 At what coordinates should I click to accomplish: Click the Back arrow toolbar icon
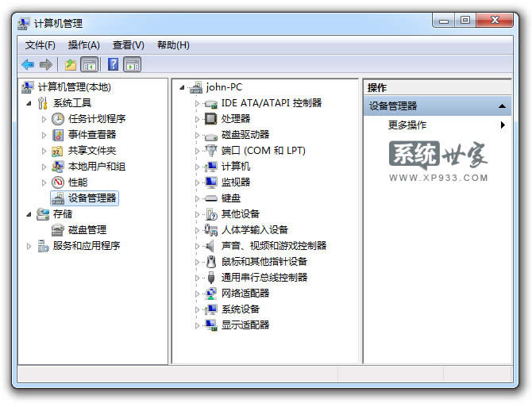click(28, 64)
